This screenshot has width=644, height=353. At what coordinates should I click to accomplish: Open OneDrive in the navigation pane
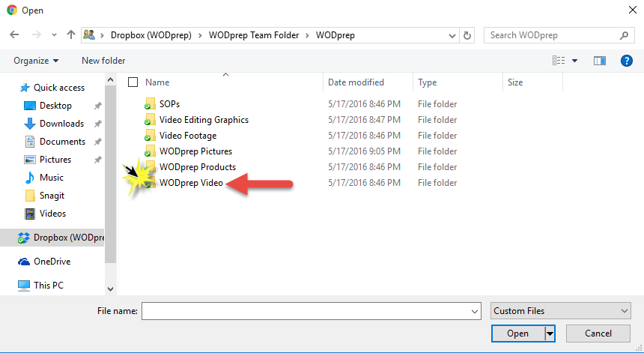pyautogui.click(x=52, y=262)
